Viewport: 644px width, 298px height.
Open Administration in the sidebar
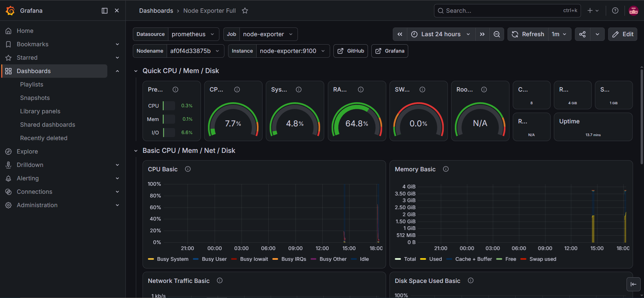coord(37,205)
